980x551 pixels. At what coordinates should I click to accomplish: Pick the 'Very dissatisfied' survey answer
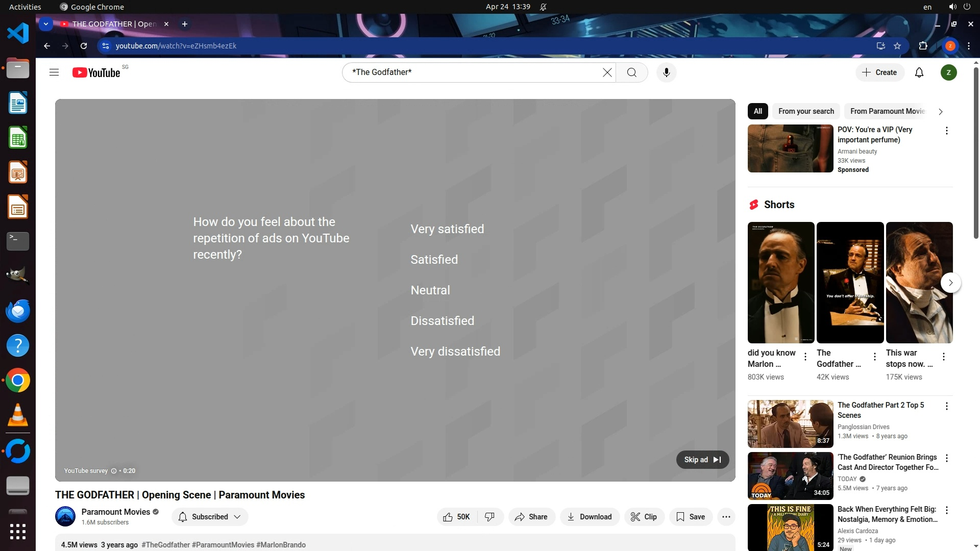[455, 352]
